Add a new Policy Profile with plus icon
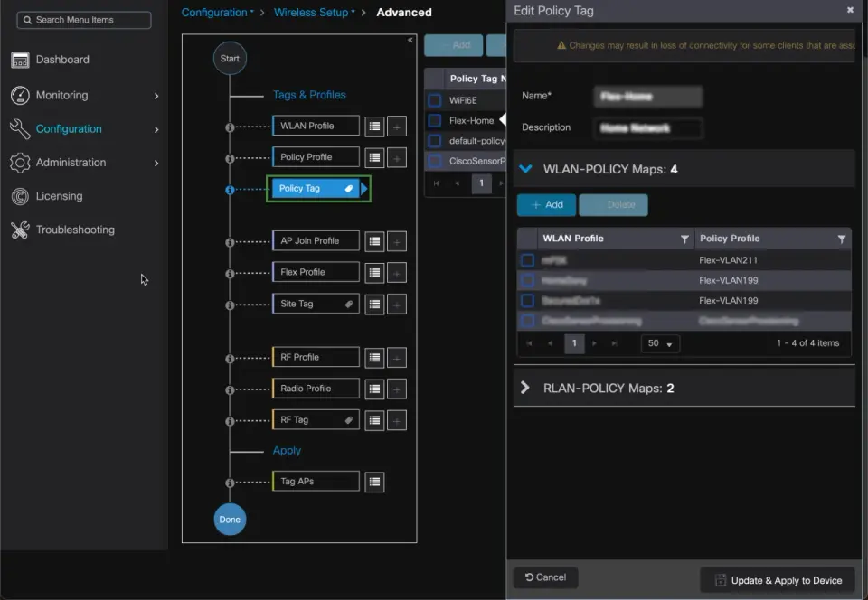868x600 pixels. pyautogui.click(x=397, y=158)
